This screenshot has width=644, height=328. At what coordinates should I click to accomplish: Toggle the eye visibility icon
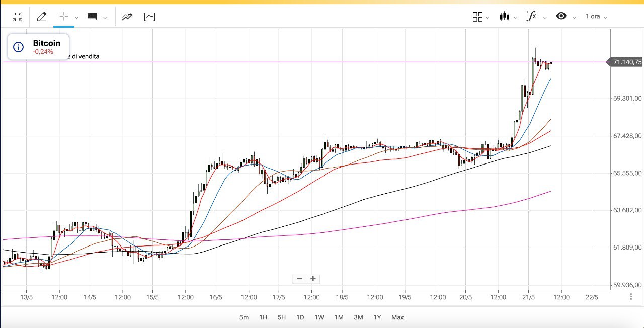pyautogui.click(x=561, y=16)
